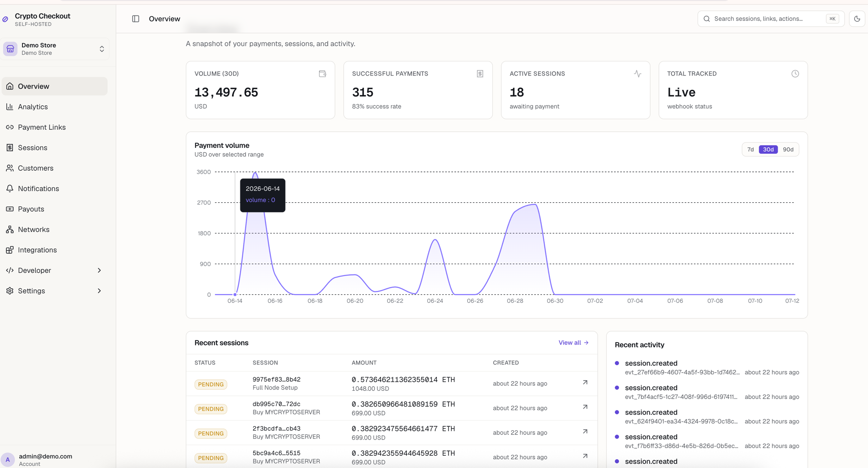Click event evt_f7b6ff33 in Recent activity
868x468 pixels.
(x=681, y=446)
